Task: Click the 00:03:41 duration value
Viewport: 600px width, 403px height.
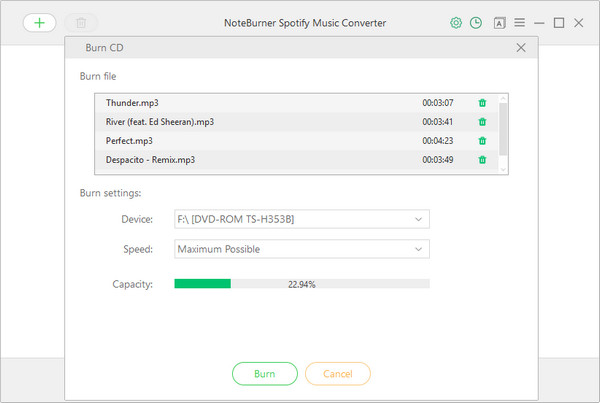Action: 437,122
